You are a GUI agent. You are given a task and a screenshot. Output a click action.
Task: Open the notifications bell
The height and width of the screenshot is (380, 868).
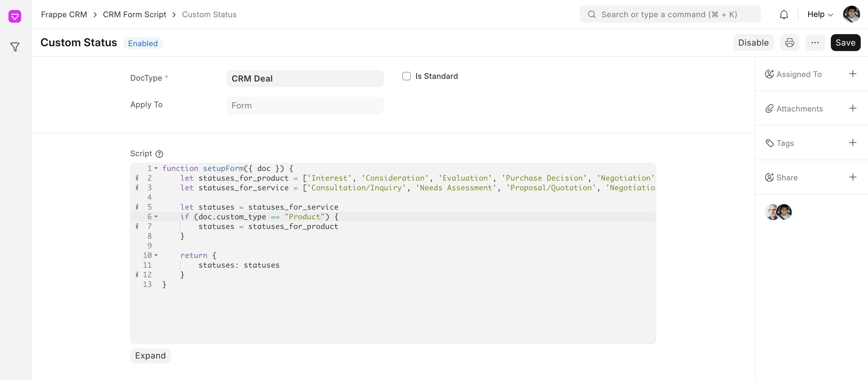point(784,14)
